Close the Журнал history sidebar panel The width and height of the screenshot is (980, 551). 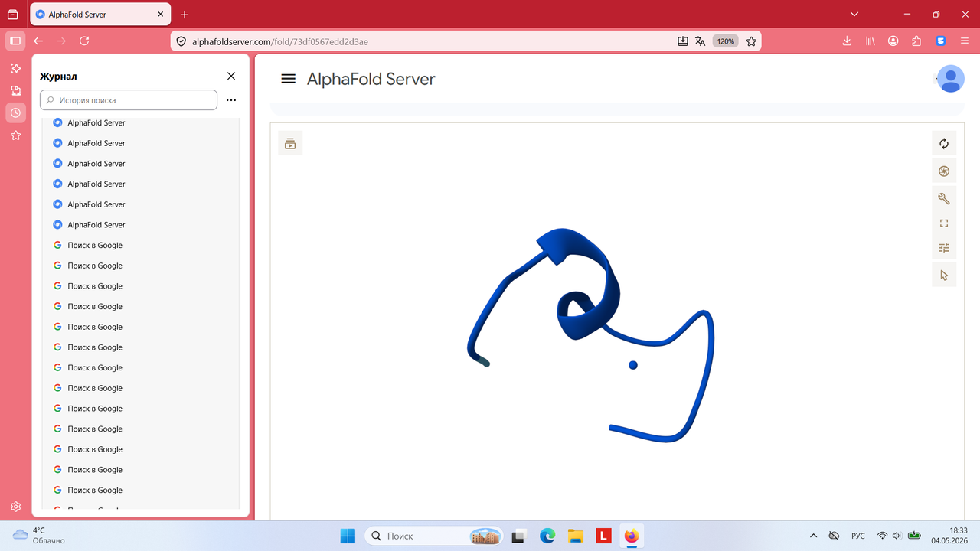(231, 76)
